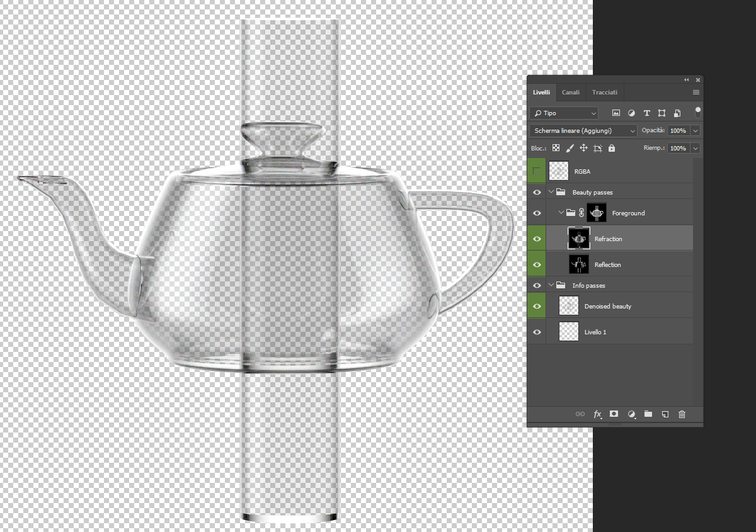Show the RGBA layer via visibility box
The image size is (756, 532).
(537, 171)
